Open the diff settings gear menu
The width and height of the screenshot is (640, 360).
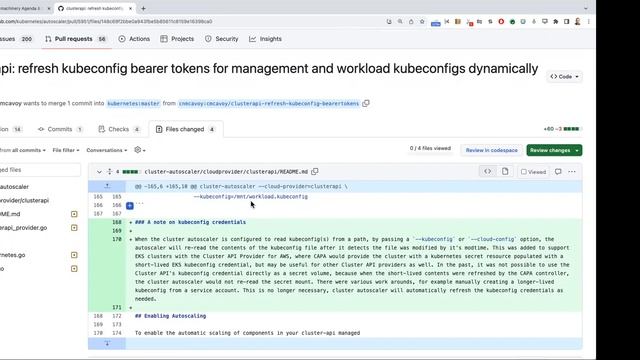pos(140,150)
